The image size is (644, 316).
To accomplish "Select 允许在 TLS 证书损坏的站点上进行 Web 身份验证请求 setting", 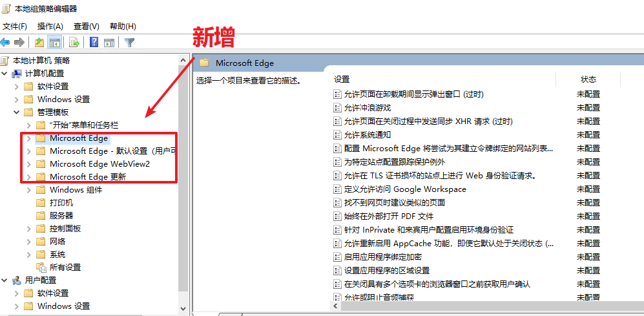I will click(x=441, y=176).
